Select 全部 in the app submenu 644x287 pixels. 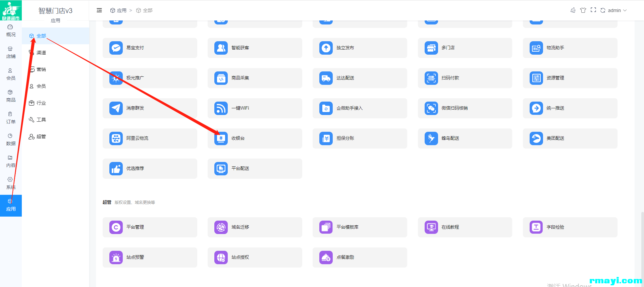click(x=56, y=36)
